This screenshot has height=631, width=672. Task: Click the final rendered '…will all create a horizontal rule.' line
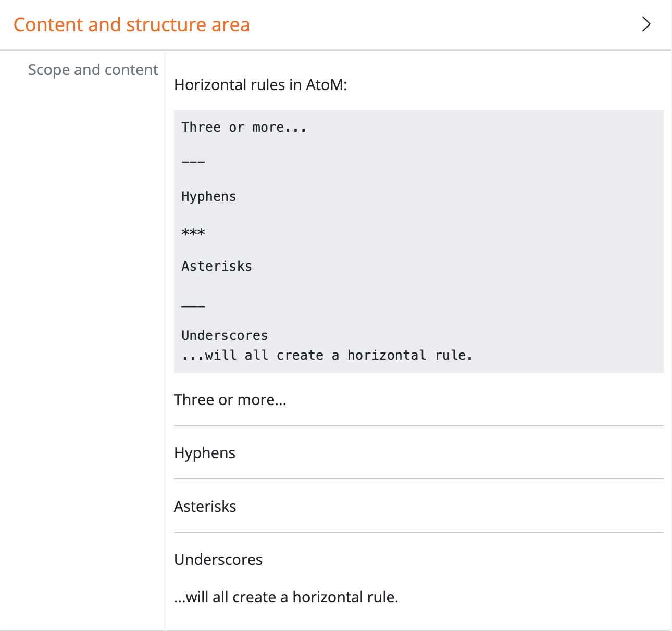(286, 597)
